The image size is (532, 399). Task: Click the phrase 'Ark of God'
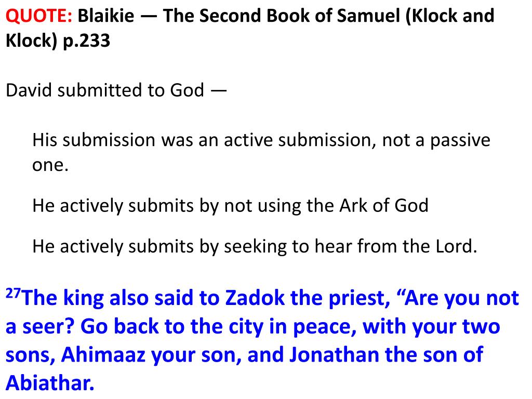pyautogui.click(x=384, y=205)
